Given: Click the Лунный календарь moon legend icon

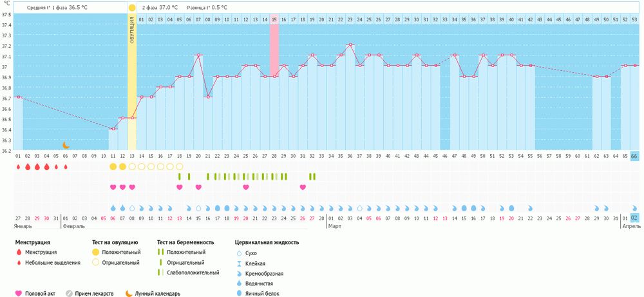Looking at the screenshot, I should 129,293.
